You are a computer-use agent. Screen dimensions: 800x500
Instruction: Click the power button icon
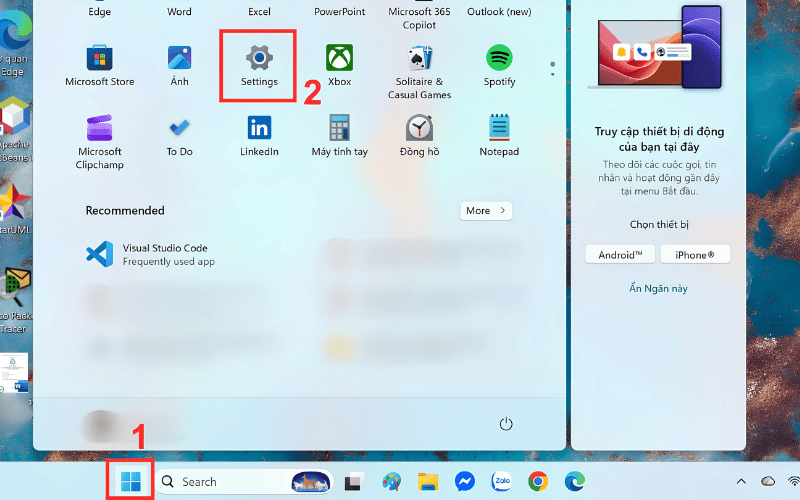coord(506,424)
